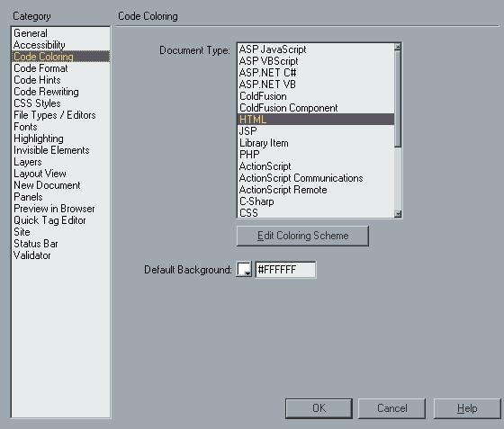504x429 pixels.
Task: Open the Code Format category
Action: 61,68
